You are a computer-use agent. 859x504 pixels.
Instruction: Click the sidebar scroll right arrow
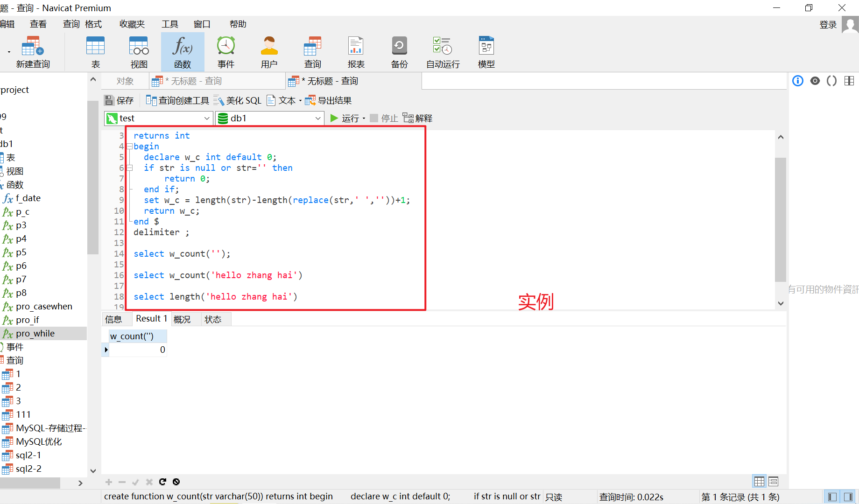click(80, 483)
